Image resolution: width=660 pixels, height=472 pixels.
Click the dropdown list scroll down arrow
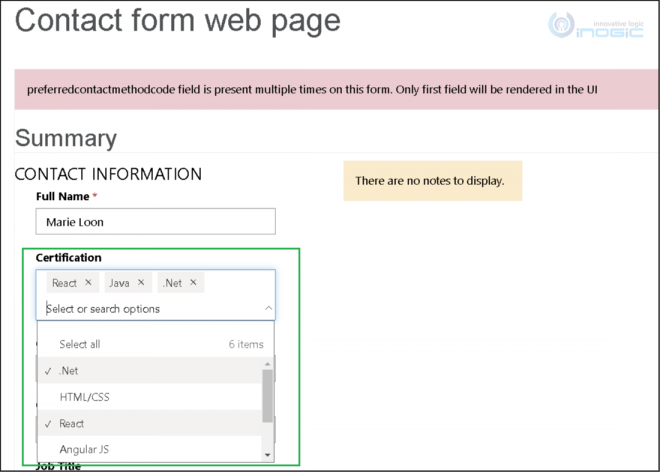(268, 455)
